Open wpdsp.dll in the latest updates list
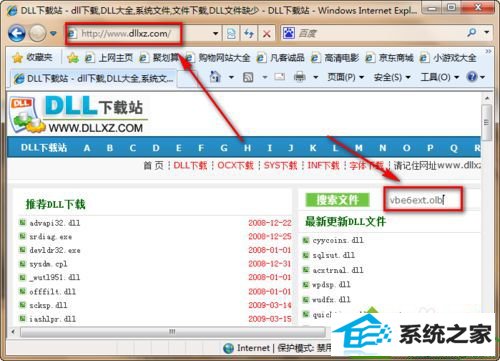The width and height of the screenshot is (500, 361). [331, 285]
